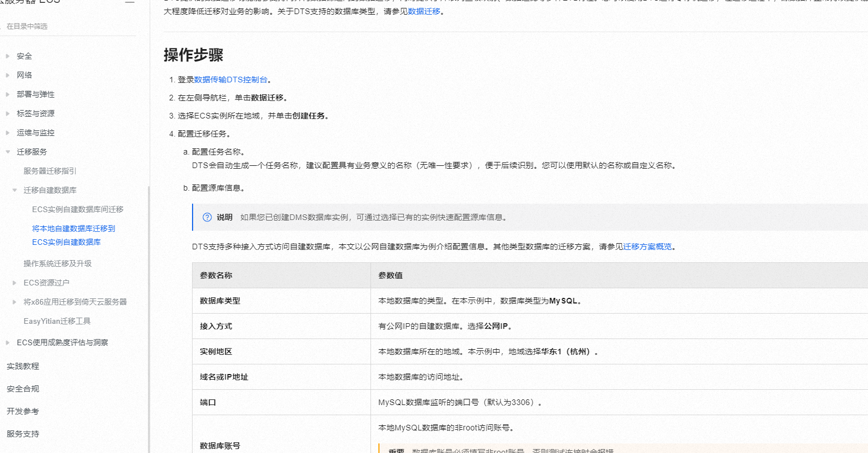Image resolution: width=868 pixels, height=453 pixels.
Task: Expand the ECS使用成熟度评估与洞察 arrow
Action: (7, 342)
